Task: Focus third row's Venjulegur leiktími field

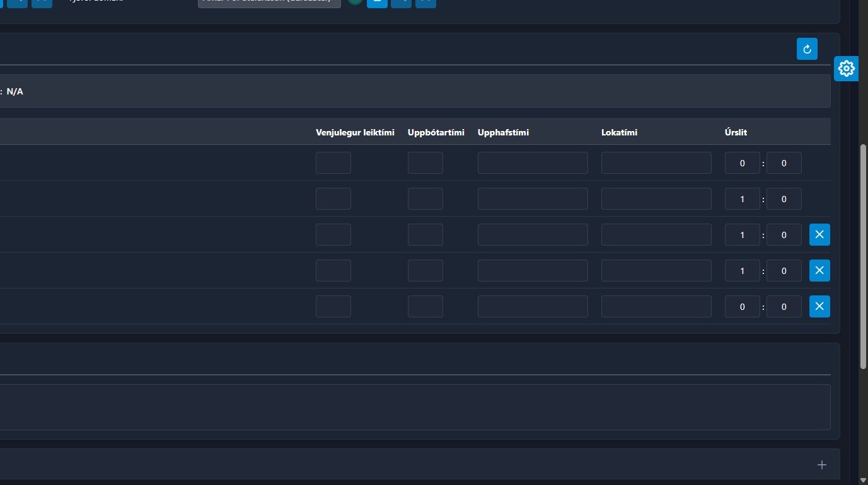Action: (x=333, y=234)
